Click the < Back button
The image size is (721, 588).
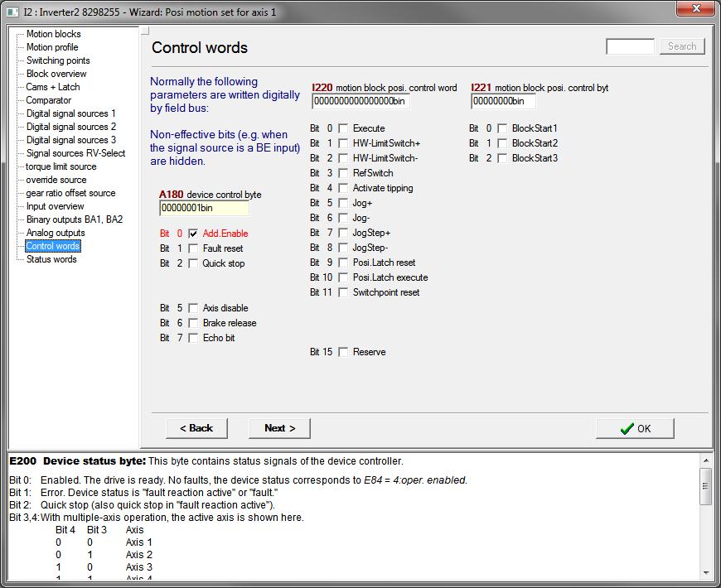click(x=196, y=428)
